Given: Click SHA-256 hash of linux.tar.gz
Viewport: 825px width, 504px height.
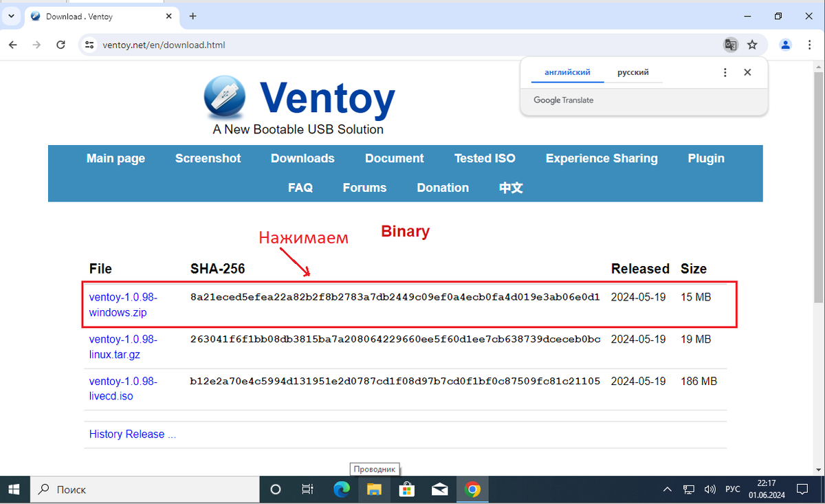Looking at the screenshot, I should pyautogui.click(x=395, y=339).
